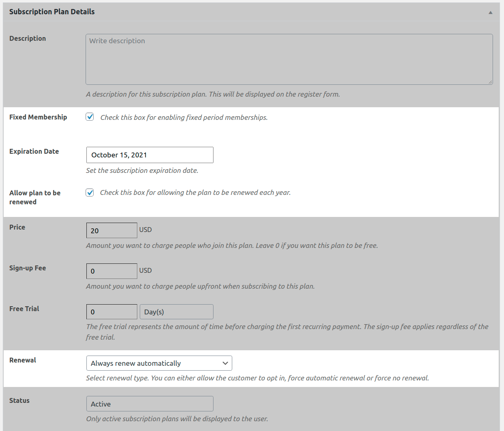The width and height of the screenshot is (504, 431).
Task: Click the USD label next to Price
Action: [145, 230]
